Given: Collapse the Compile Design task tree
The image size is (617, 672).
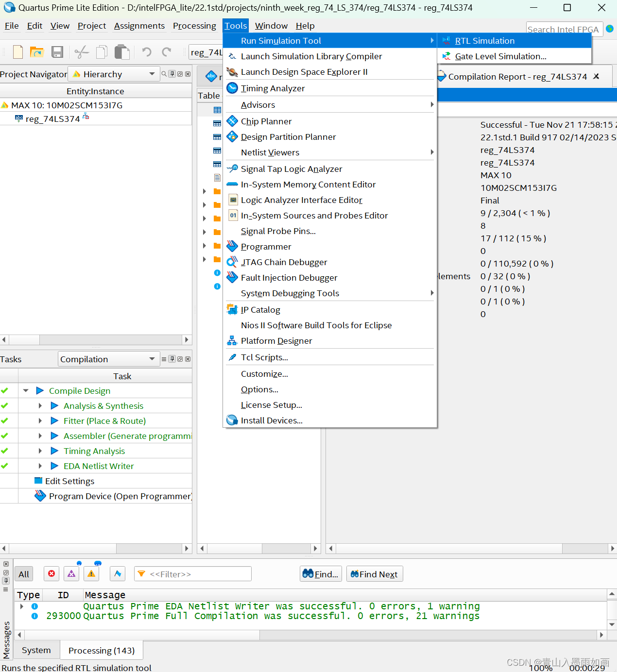Looking at the screenshot, I should (x=26, y=391).
